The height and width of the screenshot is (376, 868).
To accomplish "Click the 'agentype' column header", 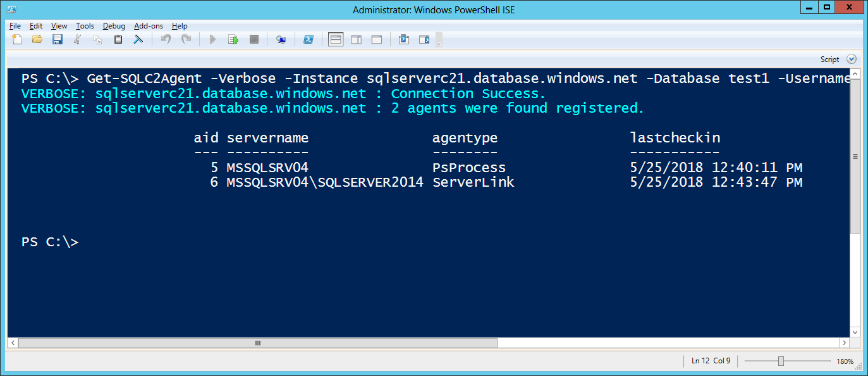I will point(465,138).
